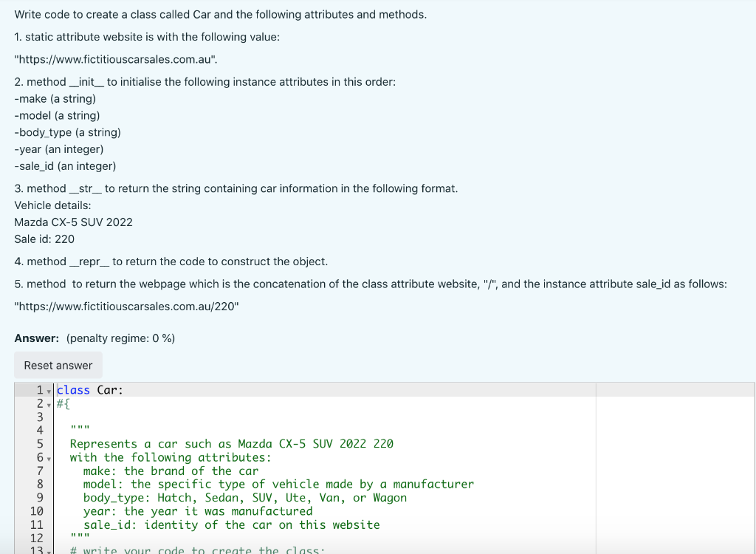
Task: Click the '-sale_id (an integer)' attribute line
Action: click(x=65, y=166)
